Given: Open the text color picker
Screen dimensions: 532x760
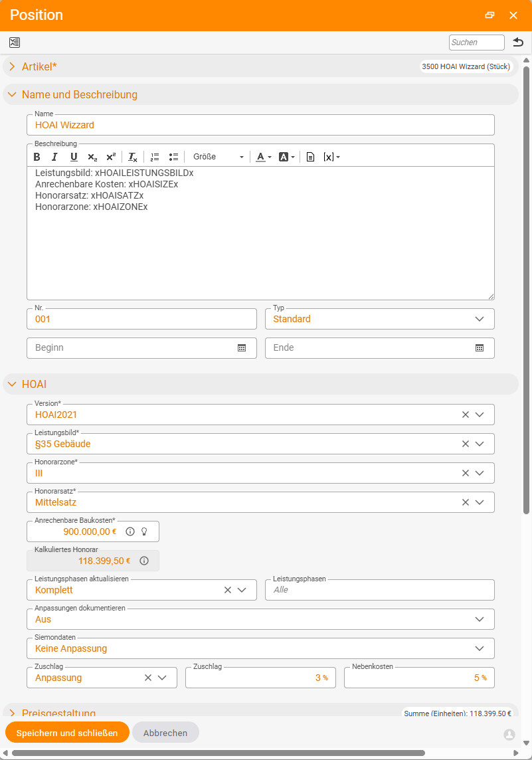Looking at the screenshot, I should [x=264, y=157].
